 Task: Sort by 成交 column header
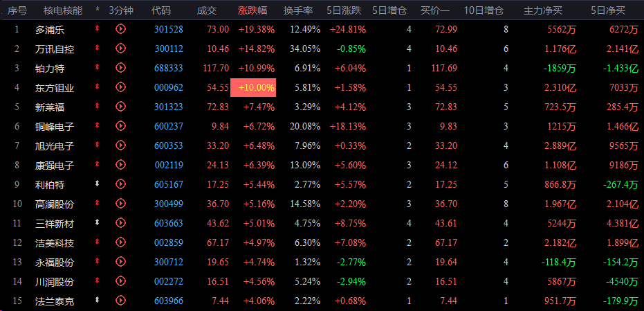coord(207,10)
